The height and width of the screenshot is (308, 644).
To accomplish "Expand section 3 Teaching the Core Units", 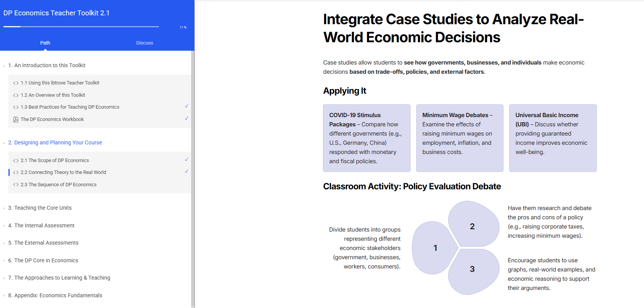I will click(x=4, y=208).
